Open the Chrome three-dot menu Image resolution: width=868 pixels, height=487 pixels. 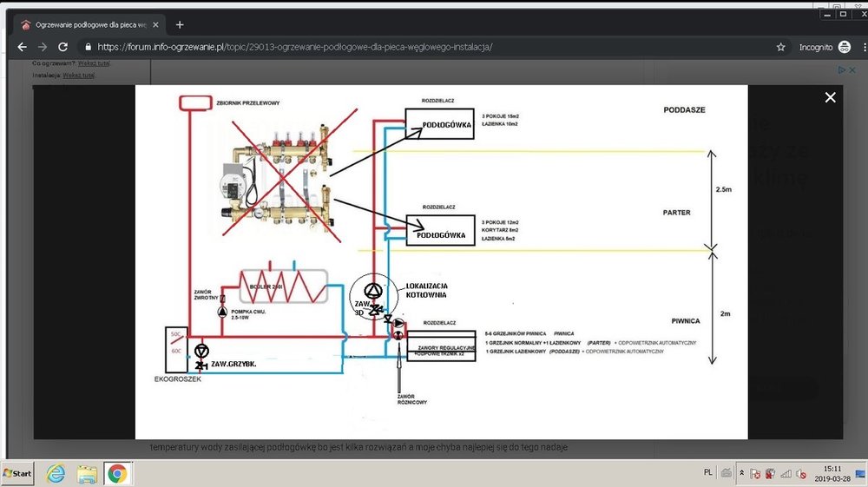point(857,47)
